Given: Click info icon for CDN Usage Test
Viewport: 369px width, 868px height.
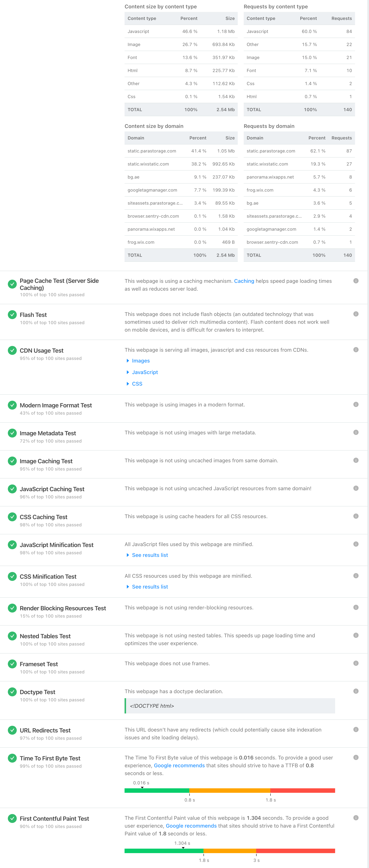Looking at the screenshot, I should pyautogui.click(x=356, y=349).
